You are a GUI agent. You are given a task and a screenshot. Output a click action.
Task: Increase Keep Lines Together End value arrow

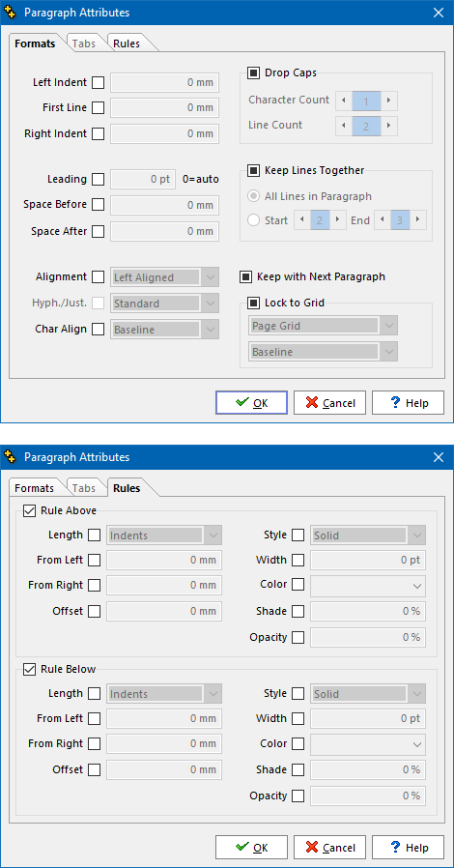(x=418, y=219)
